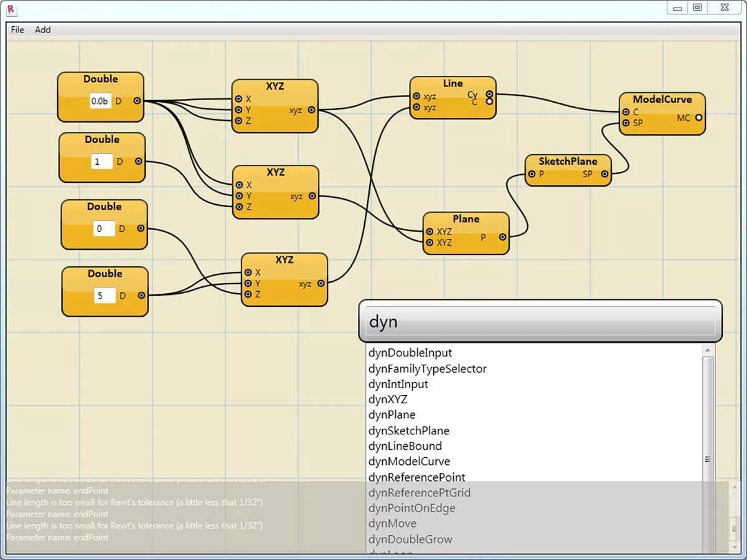This screenshot has width=747, height=560.
Task: Click the P output port on Plane node
Action: pos(502,237)
